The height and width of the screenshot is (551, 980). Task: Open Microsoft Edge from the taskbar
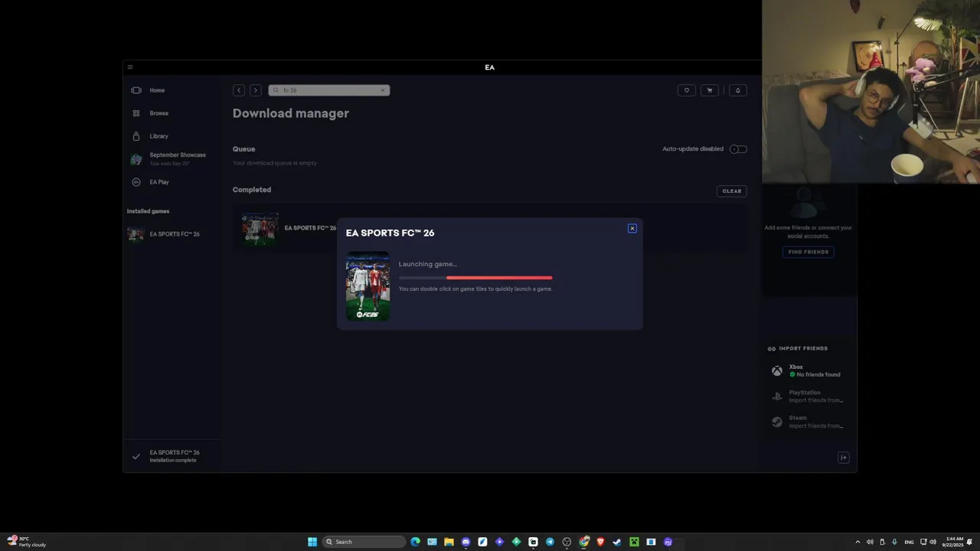pyautogui.click(x=415, y=542)
